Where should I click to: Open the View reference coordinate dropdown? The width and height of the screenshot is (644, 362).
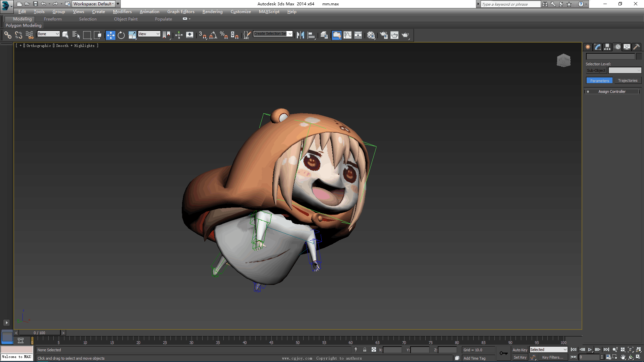149,34
